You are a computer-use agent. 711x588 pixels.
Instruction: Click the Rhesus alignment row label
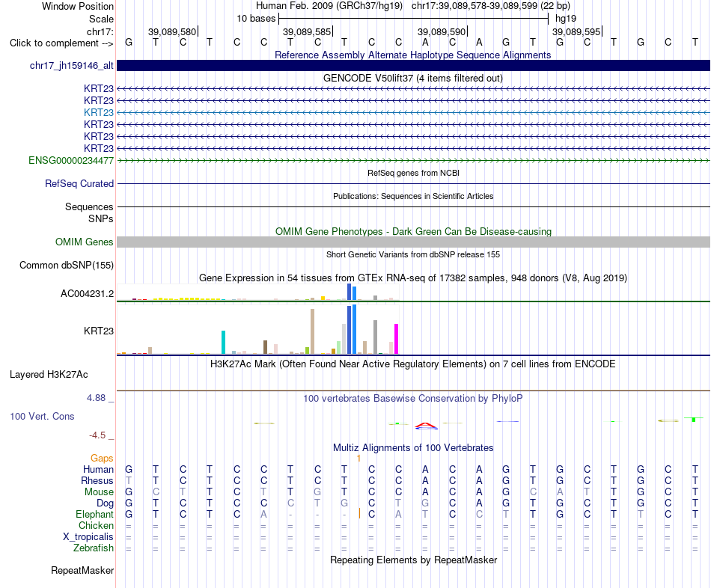point(97,480)
